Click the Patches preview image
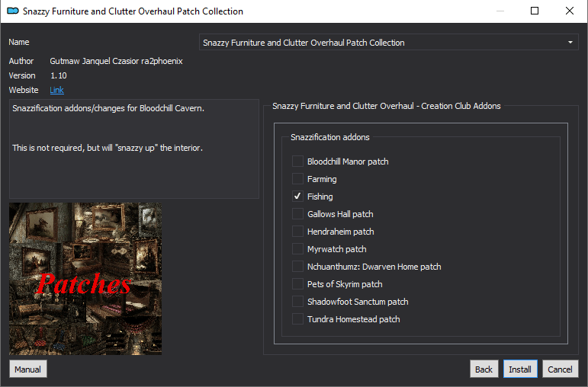Image resolution: width=588 pixels, height=387 pixels. [85, 279]
